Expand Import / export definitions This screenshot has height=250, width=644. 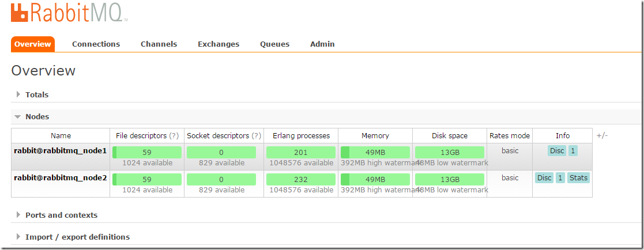pyautogui.click(x=77, y=237)
